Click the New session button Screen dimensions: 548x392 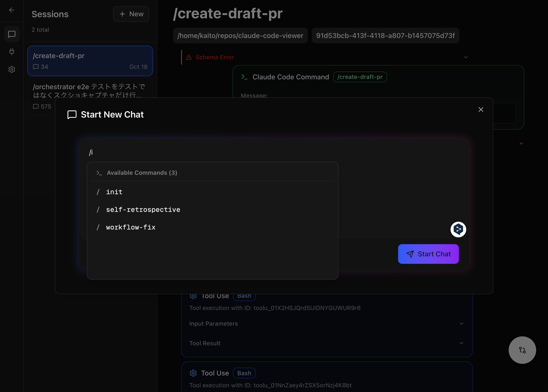click(131, 14)
